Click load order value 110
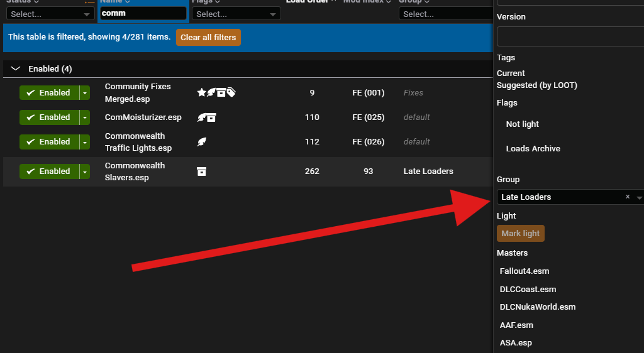This screenshot has height=353, width=644. tap(312, 117)
